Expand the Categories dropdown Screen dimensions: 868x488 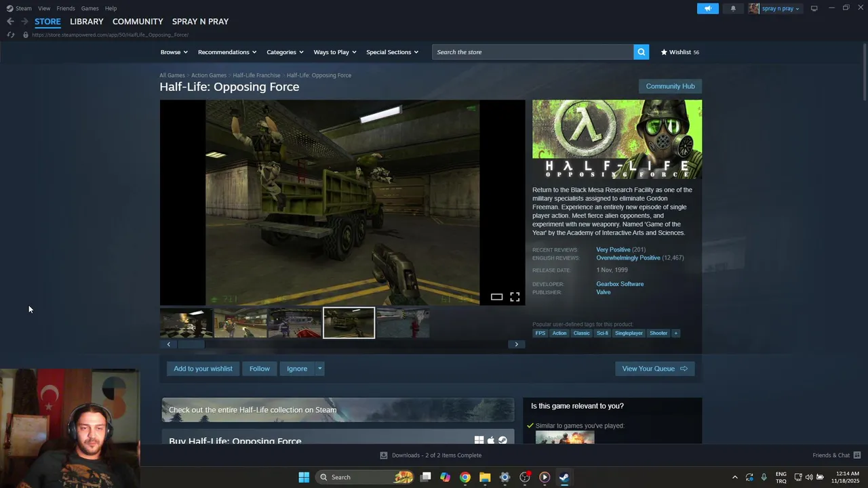[x=285, y=52]
